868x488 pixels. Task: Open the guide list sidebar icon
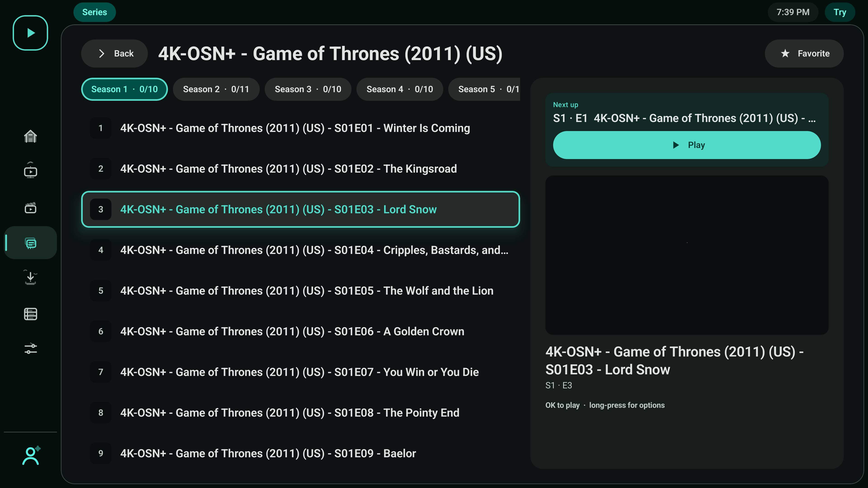click(30, 314)
